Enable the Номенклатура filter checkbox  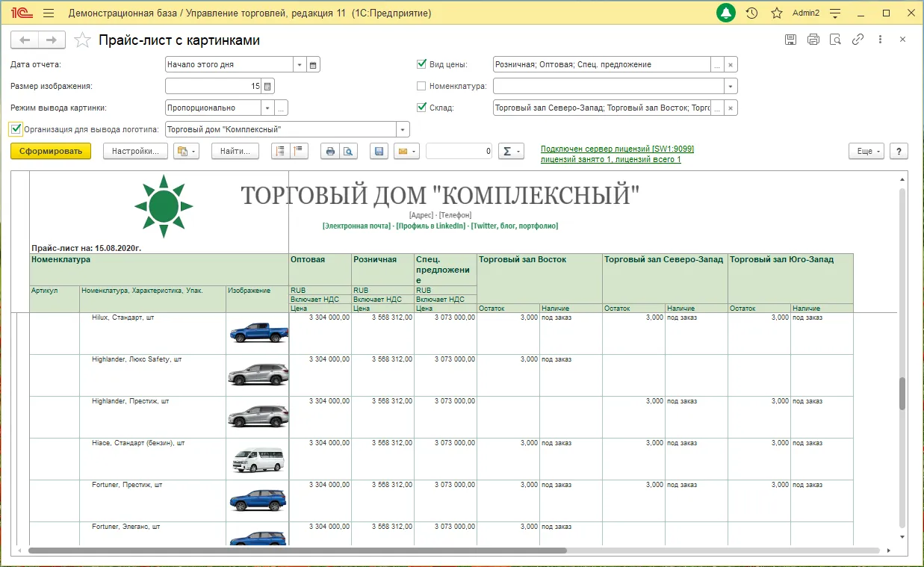tap(421, 86)
